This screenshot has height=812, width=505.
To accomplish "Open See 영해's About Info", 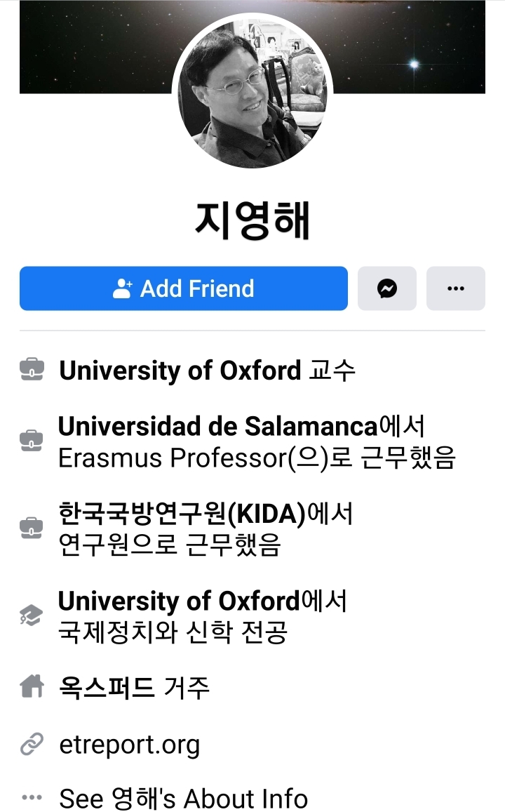I will point(184,798).
